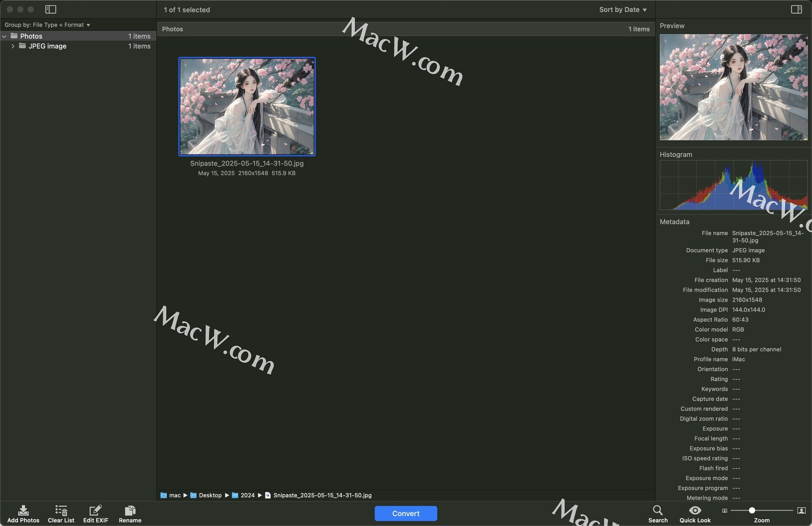Toggle the left sidebar panel icon
The image size is (812, 526).
pyautogui.click(x=51, y=9)
